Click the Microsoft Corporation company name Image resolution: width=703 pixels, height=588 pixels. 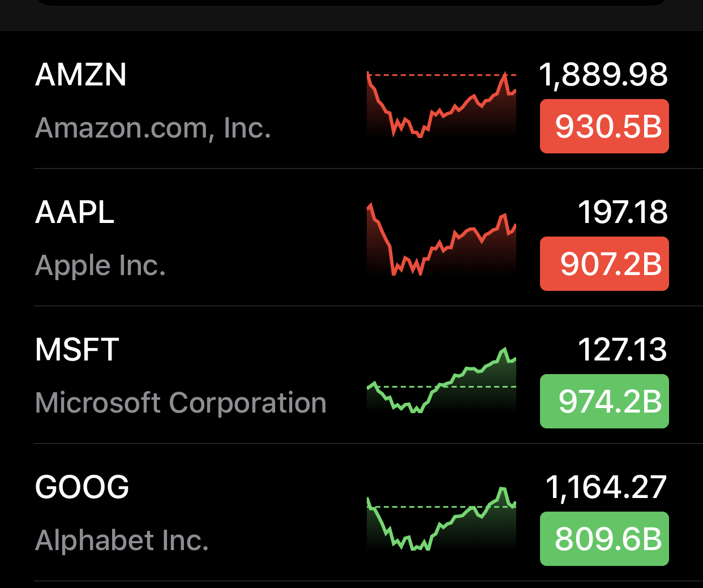pos(181,403)
